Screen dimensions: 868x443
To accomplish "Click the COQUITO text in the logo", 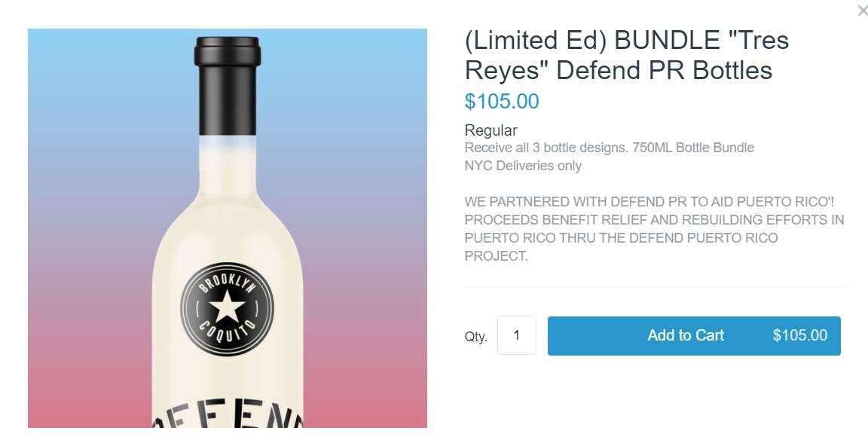I will coord(227,332).
